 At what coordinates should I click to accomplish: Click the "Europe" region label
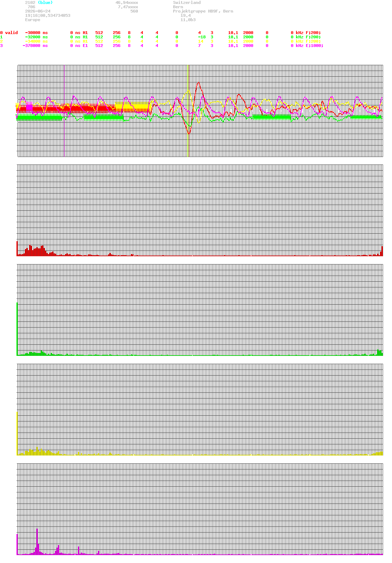point(33,20)
